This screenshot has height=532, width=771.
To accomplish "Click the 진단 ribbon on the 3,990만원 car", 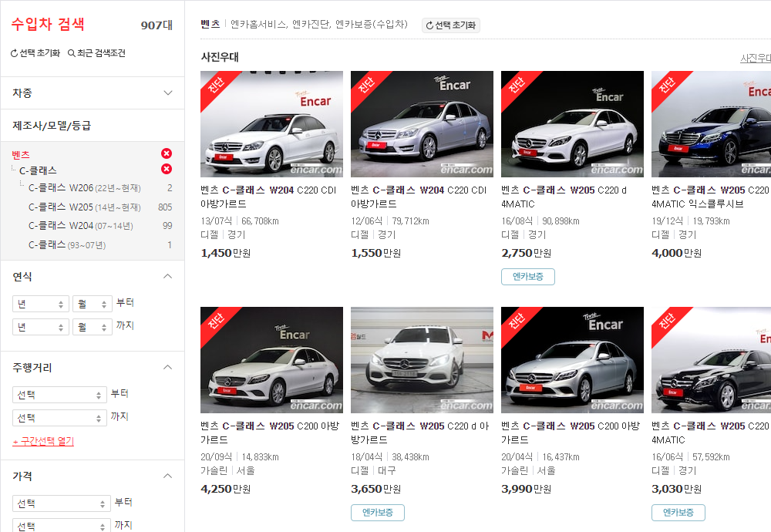I will pos(517,322).
